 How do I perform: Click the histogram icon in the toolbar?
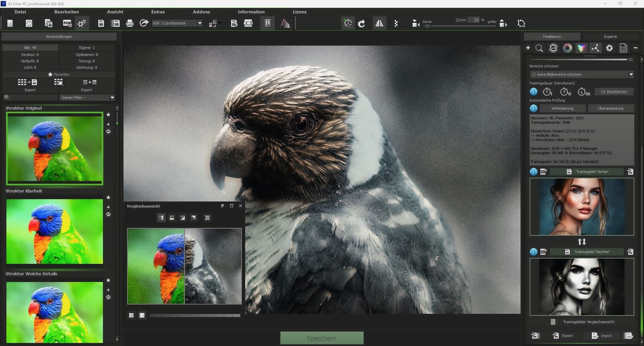285,23
